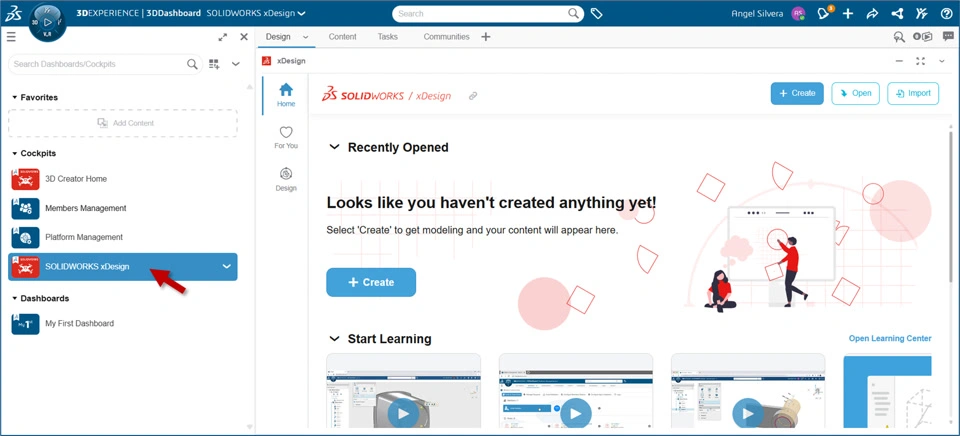Minimize the xDesign widget
960x436 pixels.
pyautogui.click(x=899, y=61)
